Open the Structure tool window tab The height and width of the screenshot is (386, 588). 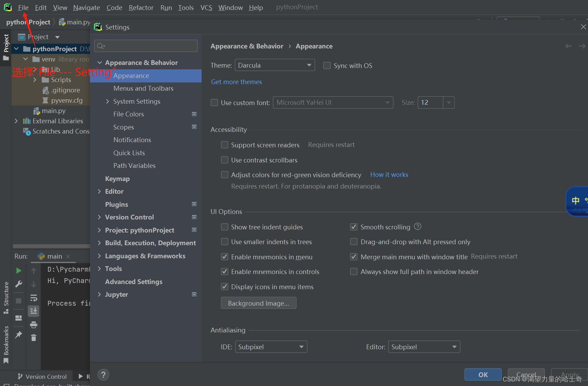pos(6,298)
